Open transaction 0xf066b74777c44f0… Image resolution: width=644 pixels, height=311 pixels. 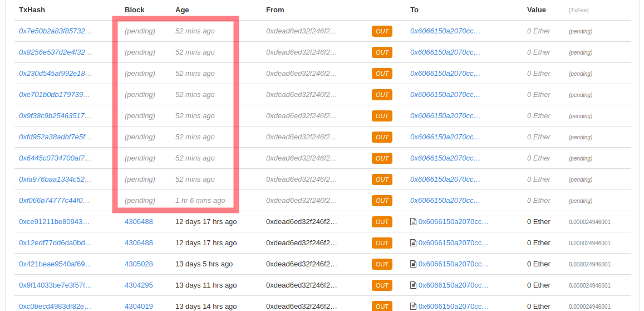54,200
